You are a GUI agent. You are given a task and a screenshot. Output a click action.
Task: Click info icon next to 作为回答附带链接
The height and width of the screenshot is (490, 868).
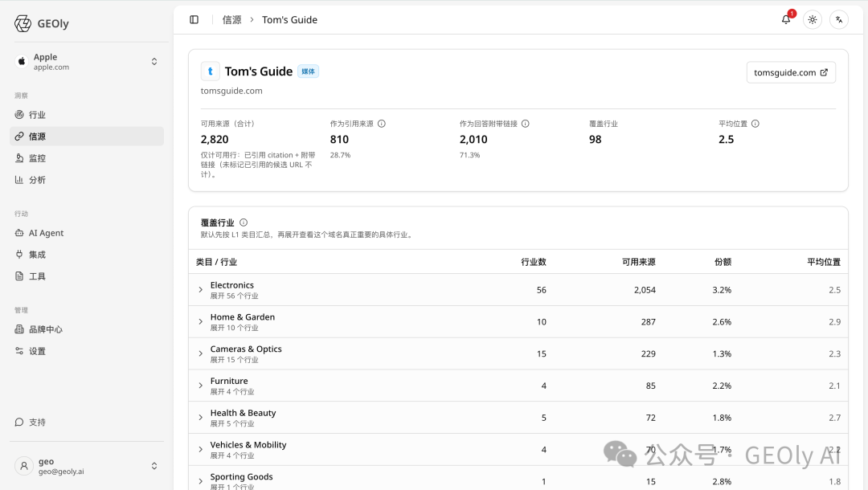[x=526, y=124]
